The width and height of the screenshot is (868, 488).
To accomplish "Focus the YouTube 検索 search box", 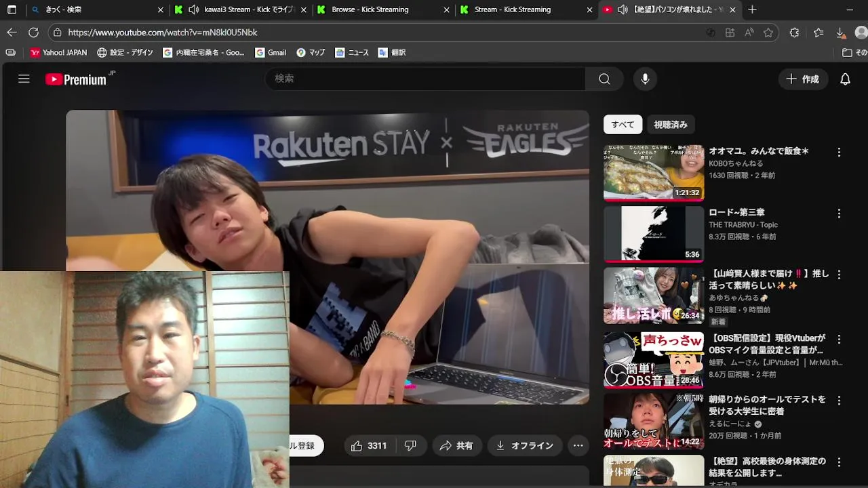I will (426, 79).
